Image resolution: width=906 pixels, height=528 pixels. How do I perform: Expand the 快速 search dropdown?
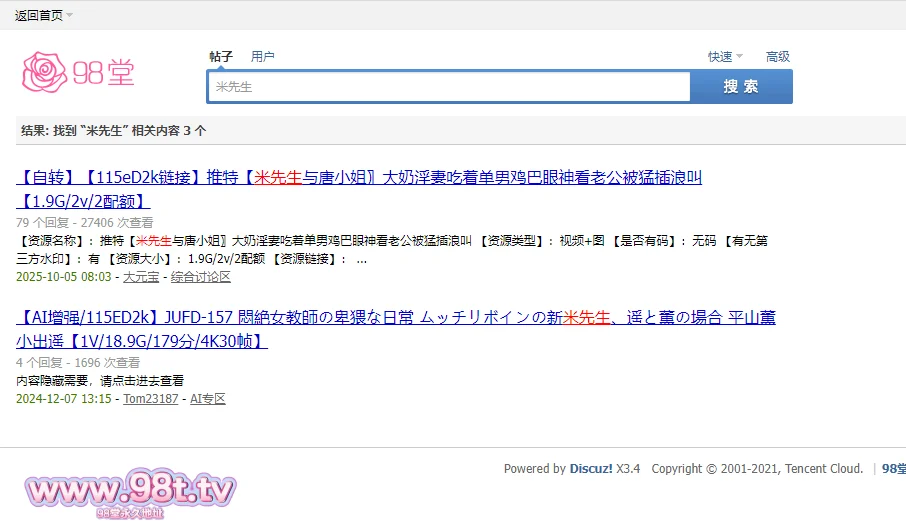click(725, 57)
